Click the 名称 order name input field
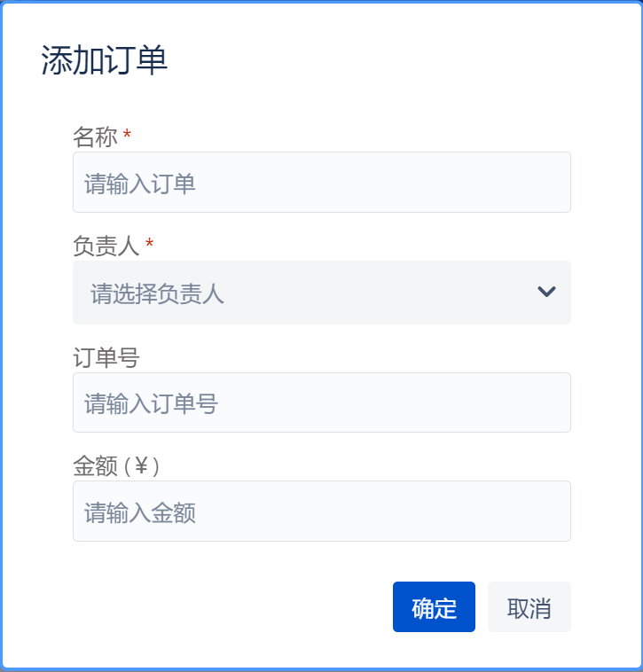643x672 pixels. point(321,183)
